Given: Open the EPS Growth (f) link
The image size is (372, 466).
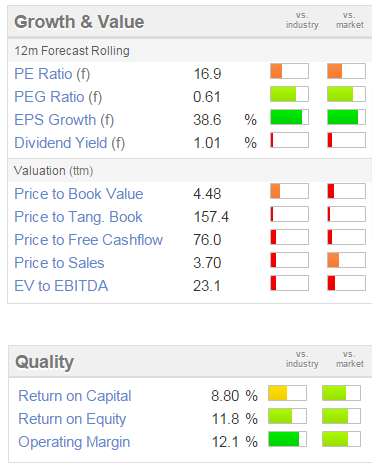Looking at the screenshot, I should point(64,120).
